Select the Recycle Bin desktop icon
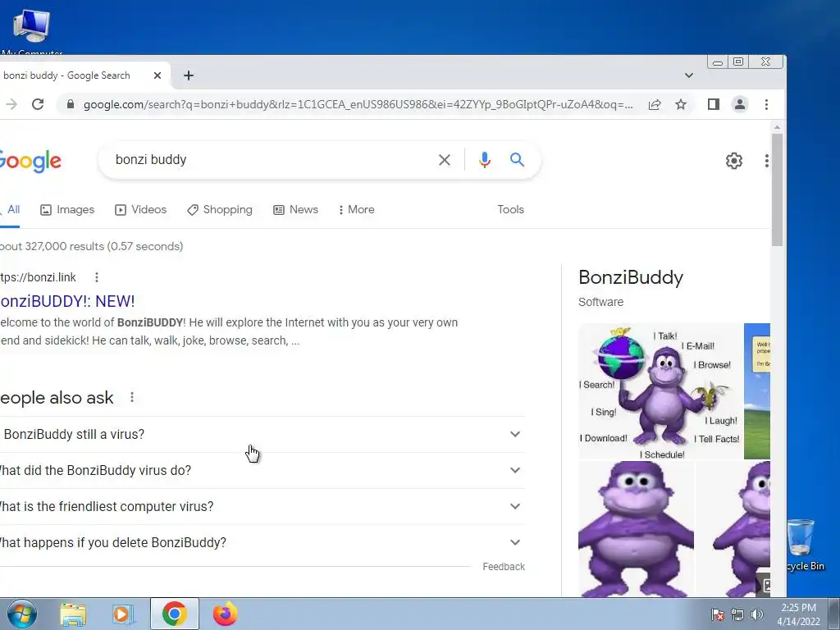This screenshot has height=630, width=840. click(x=806, y=545)
